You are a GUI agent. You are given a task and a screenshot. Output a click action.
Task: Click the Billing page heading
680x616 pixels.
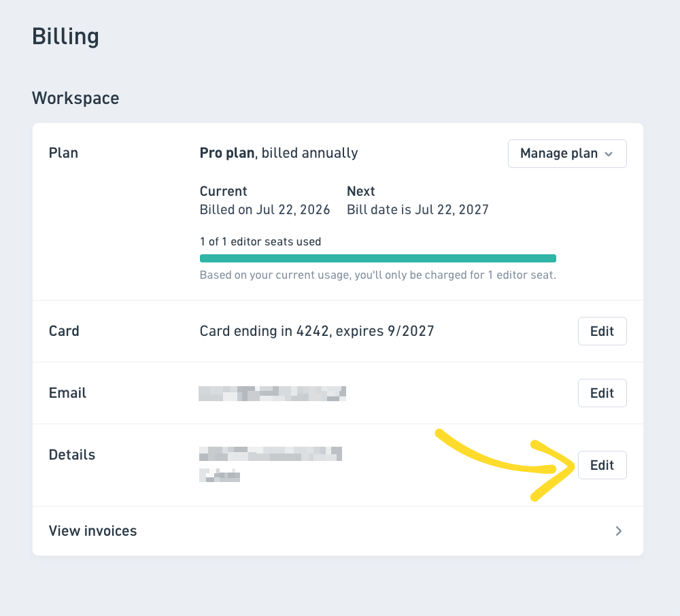pos(65,37)
